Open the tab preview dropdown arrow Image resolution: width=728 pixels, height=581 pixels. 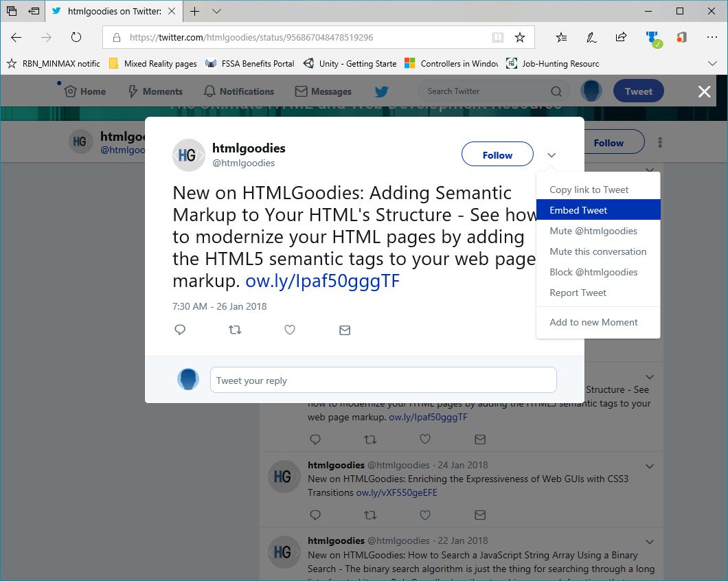coord(217,11)
